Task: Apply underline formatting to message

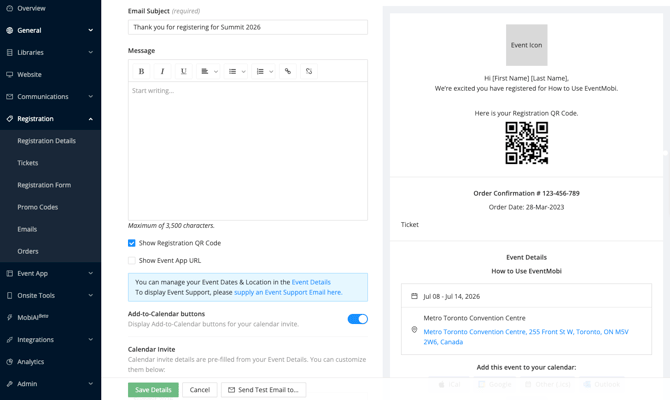Action: 183,71
